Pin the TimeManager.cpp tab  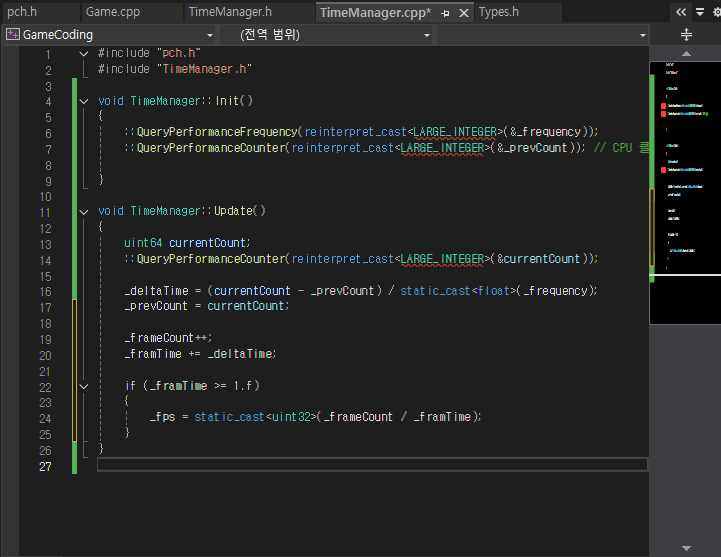(x=445, y=13)
